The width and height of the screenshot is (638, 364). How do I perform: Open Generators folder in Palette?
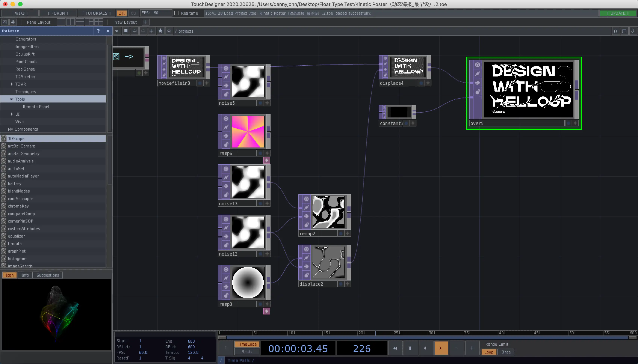[26, 39]
